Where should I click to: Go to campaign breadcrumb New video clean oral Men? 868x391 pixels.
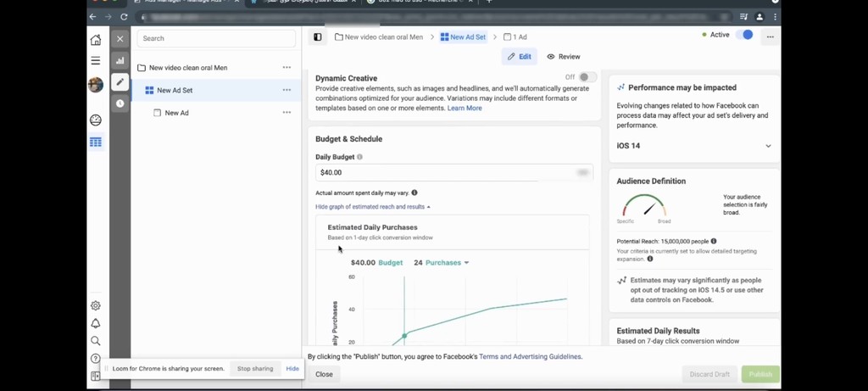379,37
